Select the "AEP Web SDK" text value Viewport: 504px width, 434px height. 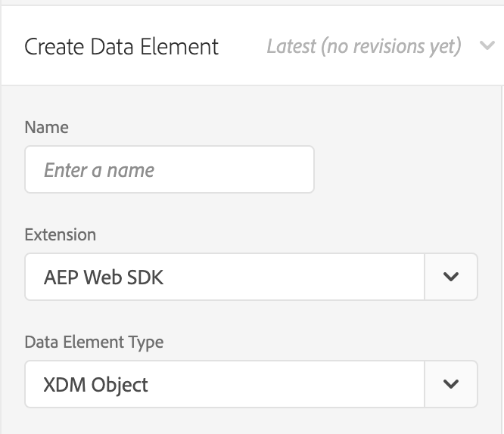tap(104, 277)
